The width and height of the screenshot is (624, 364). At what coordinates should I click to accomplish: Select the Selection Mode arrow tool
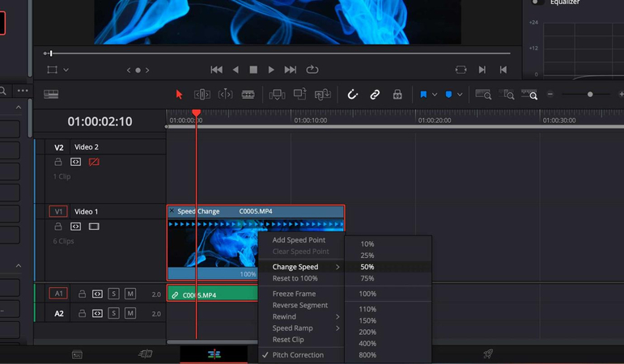(179, 95)
